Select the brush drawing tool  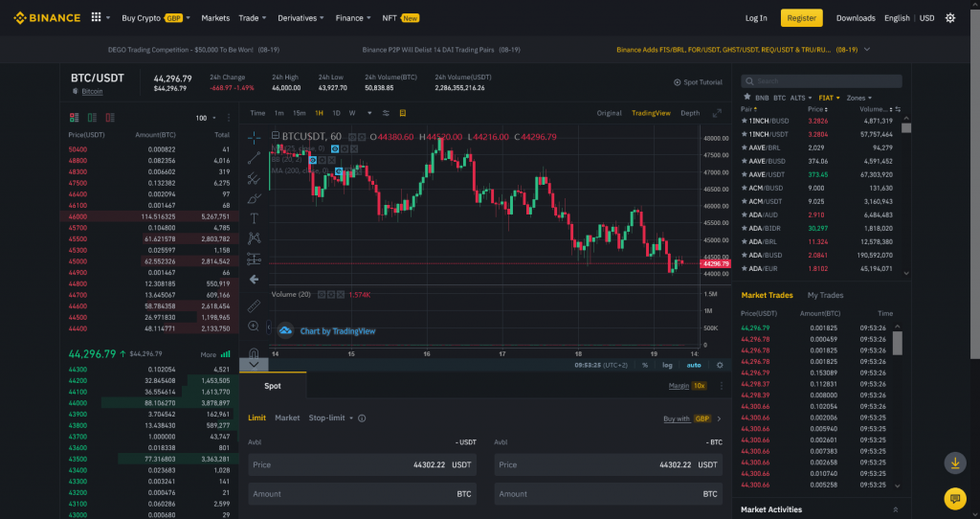(254, 199)
